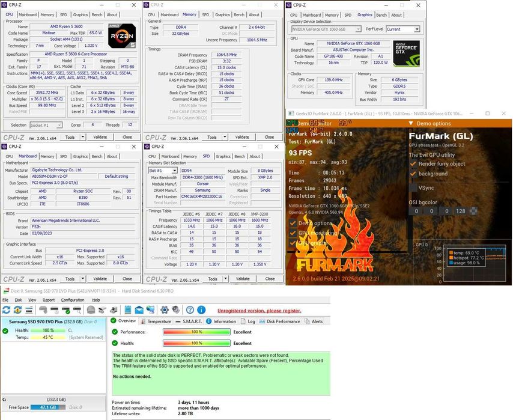This screenshot has width=513, height=420.
Task: Enable the VSync checkbox in FurMark
Action: (x=413, y=187)
